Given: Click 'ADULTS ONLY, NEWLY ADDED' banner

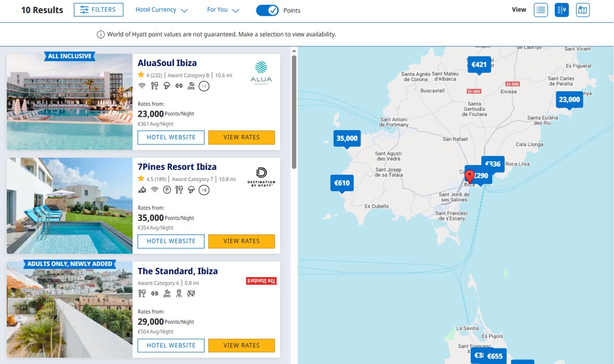Looking at the screenshot, I should point(70,264).
